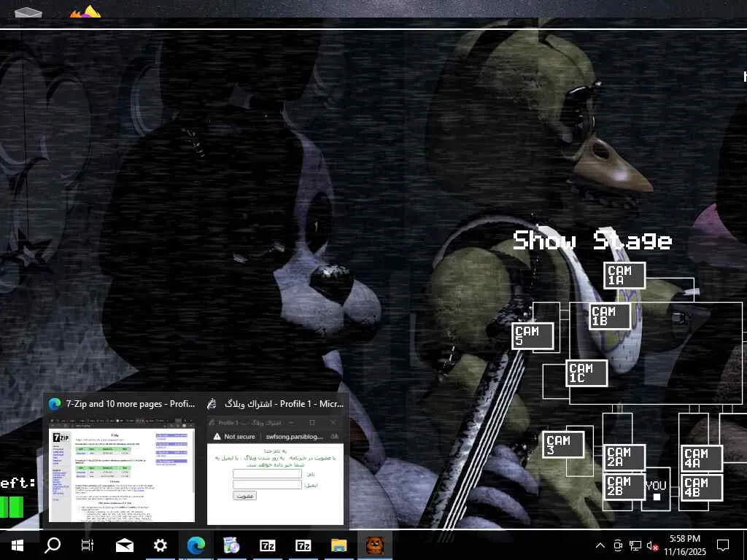Image resolution: width=747 pixels, height=560 pixels.
Task: Switch to CAM 4A on the map
Action: pos(703,458)
